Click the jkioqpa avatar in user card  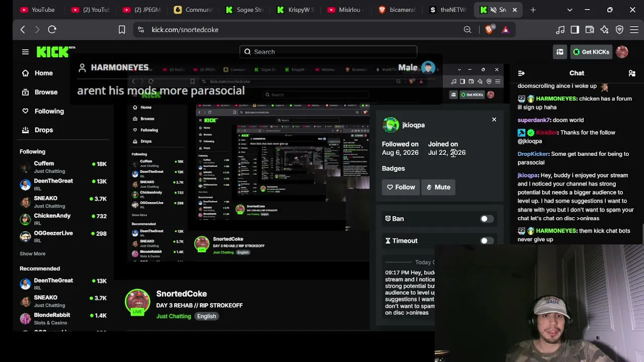[x=390, y=125]
